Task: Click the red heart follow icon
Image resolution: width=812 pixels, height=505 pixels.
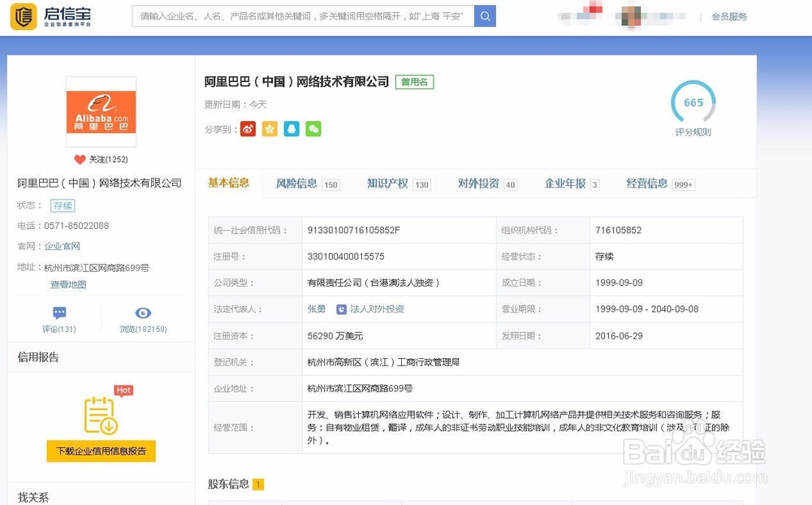Action: pos(80,159)
